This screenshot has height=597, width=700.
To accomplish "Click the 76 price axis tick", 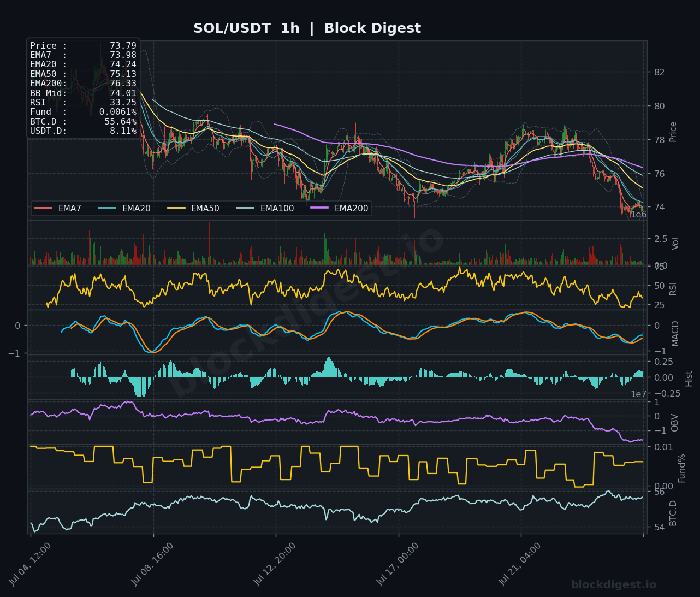I will [659, 174].
